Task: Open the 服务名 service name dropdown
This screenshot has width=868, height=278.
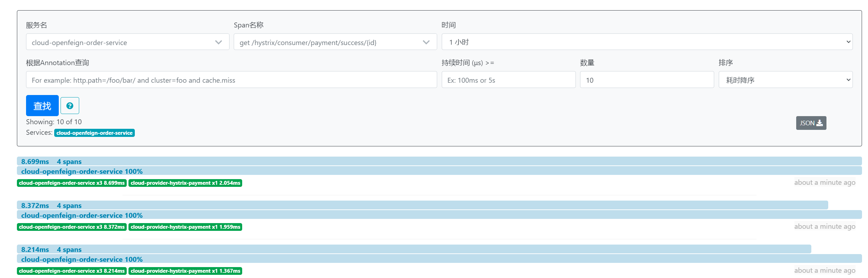Action: (x=127, y=42)
